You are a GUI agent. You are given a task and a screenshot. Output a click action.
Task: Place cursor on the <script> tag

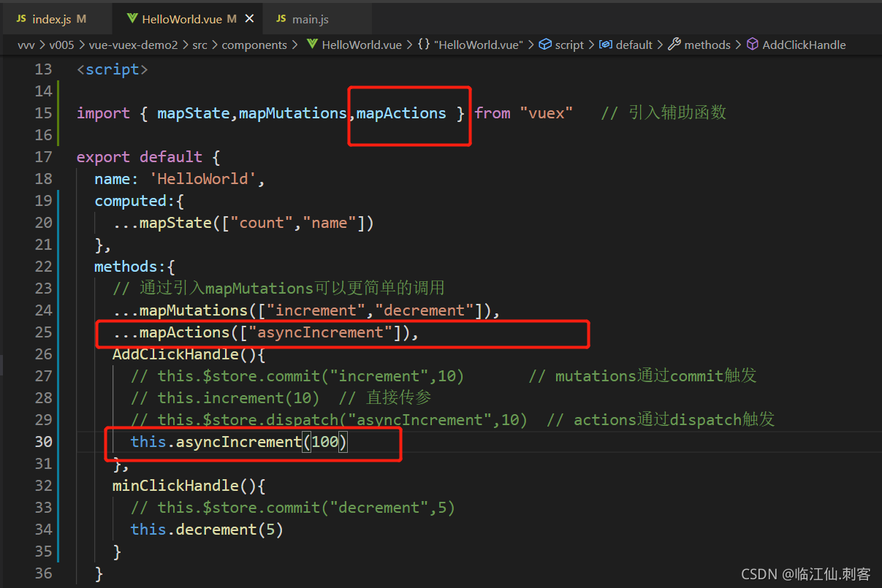[113, 69]
